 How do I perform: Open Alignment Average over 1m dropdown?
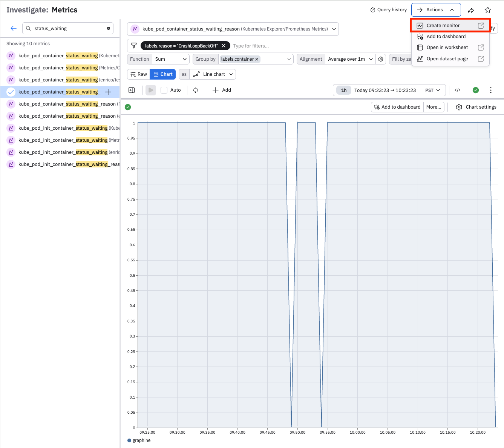point(350,59)
